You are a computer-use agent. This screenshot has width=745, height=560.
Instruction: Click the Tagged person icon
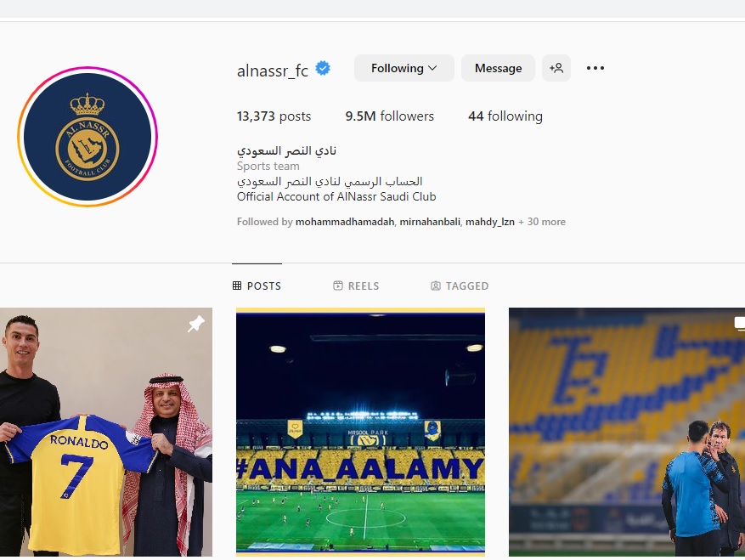coord(435,286)
